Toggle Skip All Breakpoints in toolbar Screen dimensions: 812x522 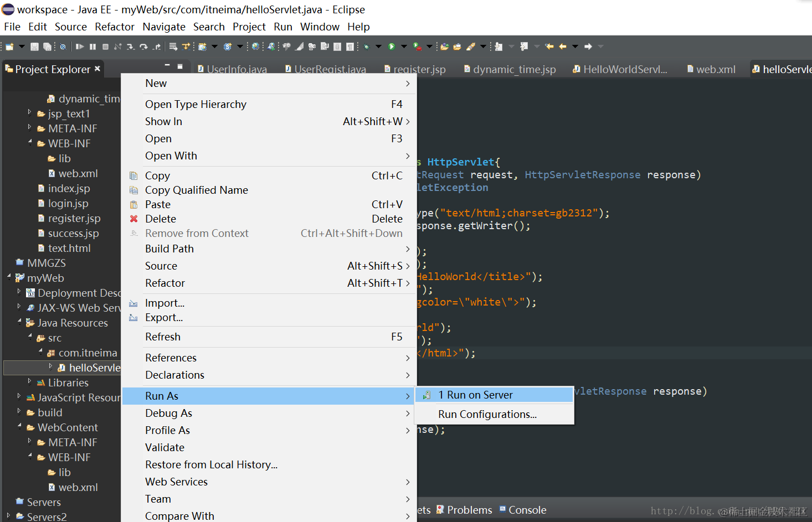click(63, 46)
